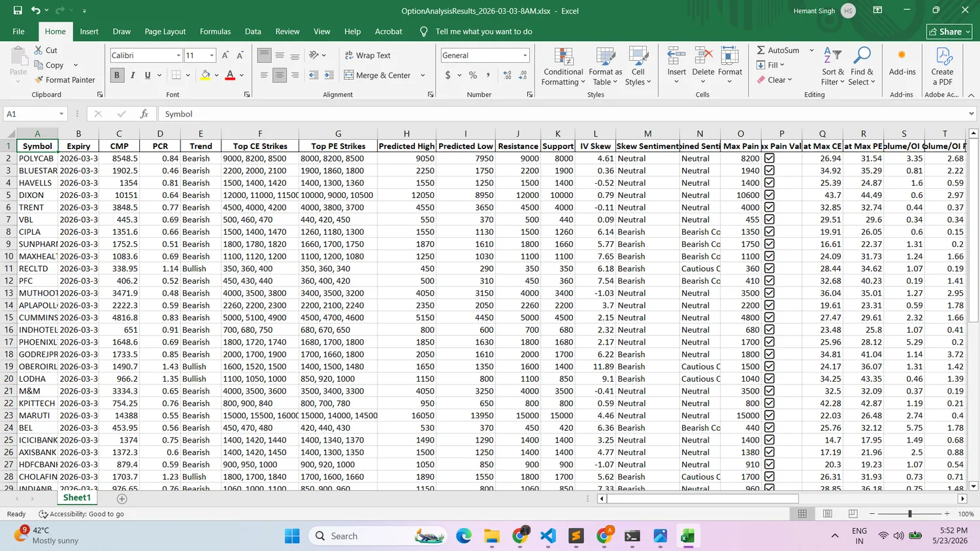Click the Share button
The width and height of the screenshot is (980, 551).
(949, 31)
